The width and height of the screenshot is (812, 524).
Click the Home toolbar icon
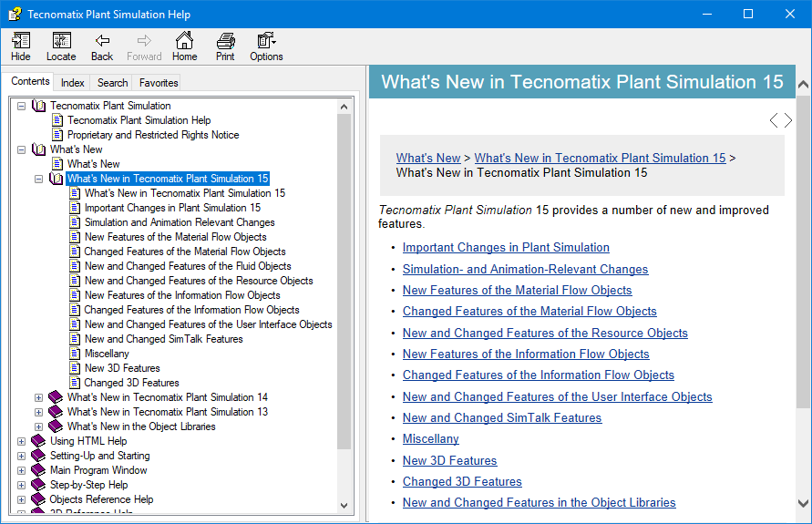click(x=184, y=46)
